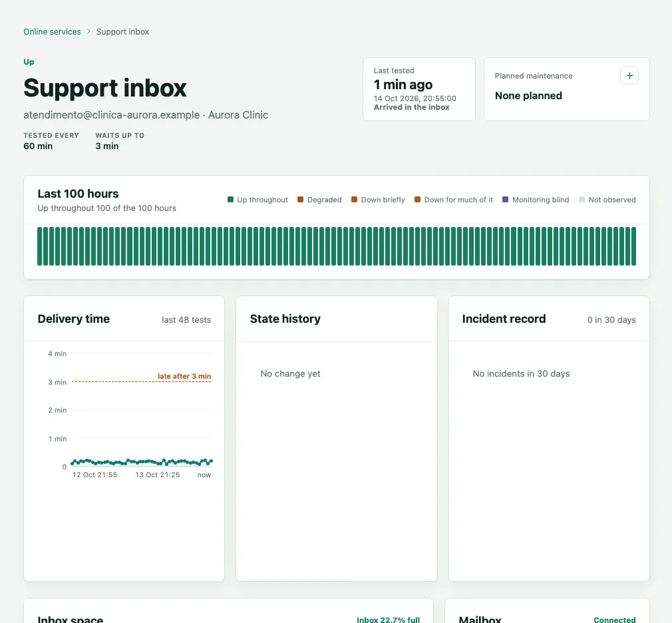Click the 'Monitoring blind' legend swatch
This screenshot has width=672, height=623.
pos(505,200)
